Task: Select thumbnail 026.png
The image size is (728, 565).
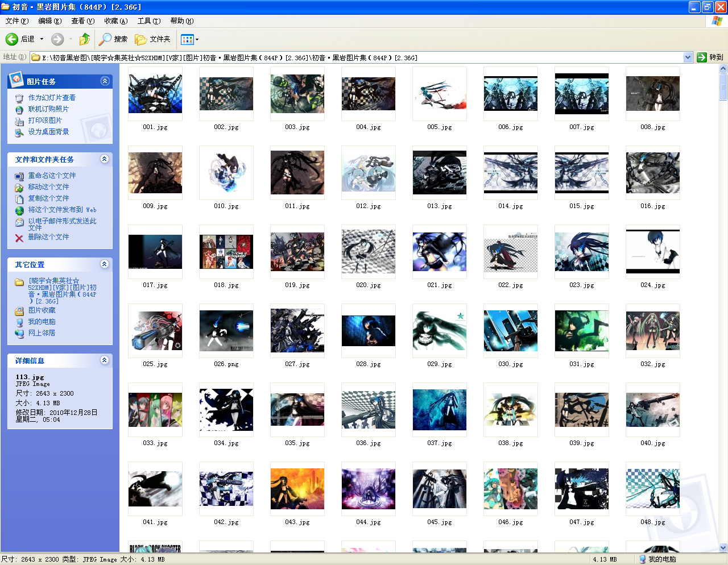Action: (x=226, y=331)
